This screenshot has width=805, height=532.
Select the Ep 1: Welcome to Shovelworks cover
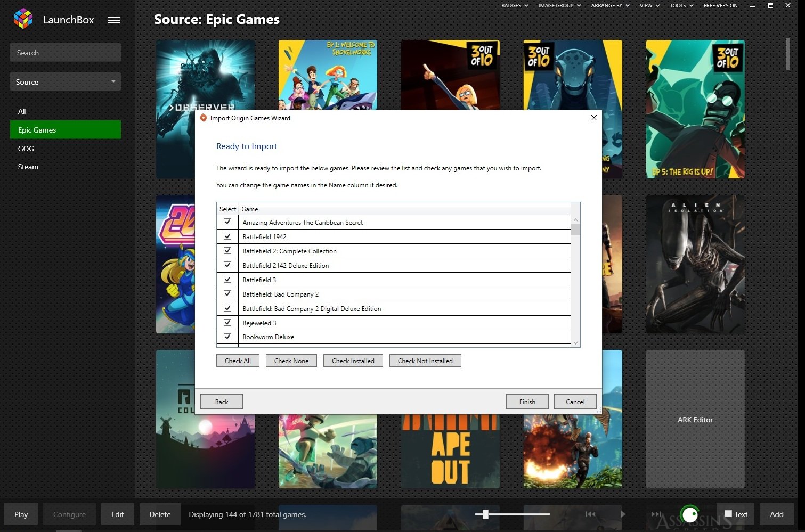click(328, 75)
